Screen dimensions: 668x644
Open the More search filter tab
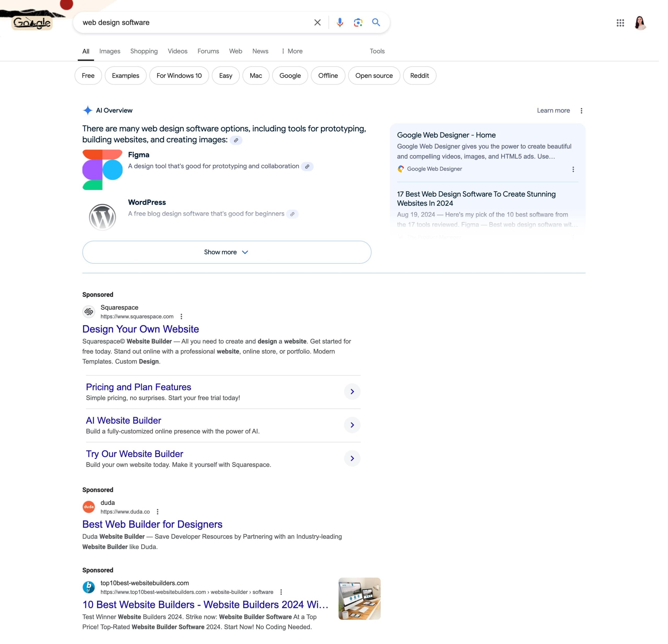(292, 51)
